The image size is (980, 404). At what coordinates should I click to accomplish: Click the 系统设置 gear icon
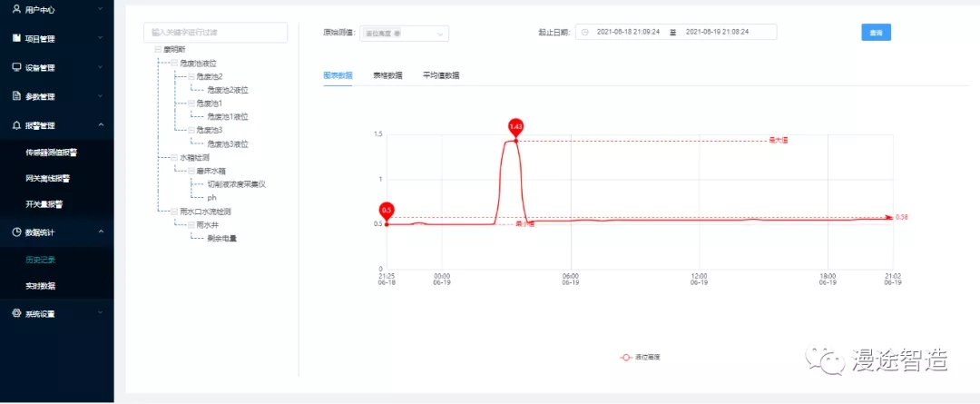16,313
